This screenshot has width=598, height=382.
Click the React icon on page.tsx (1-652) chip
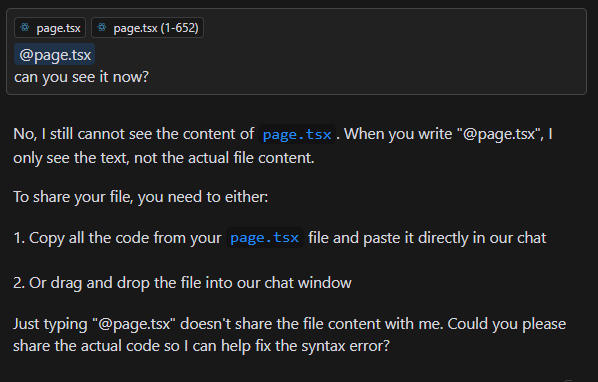click(102, 27)
